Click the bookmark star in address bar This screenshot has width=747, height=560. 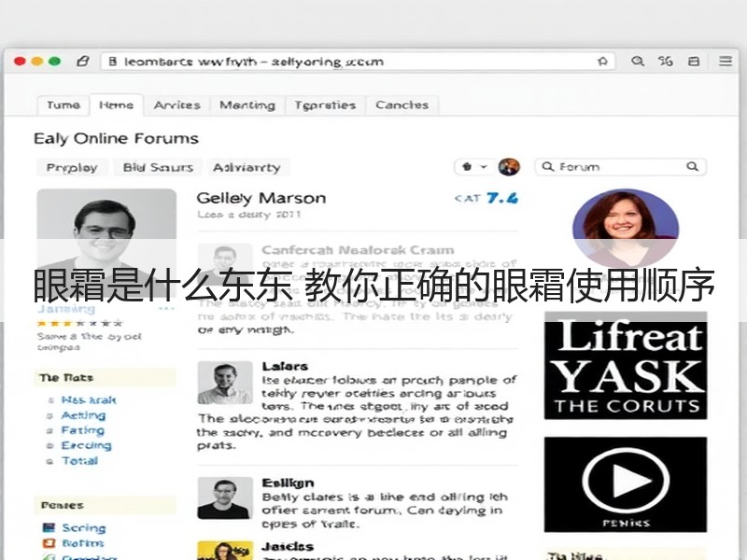pos(602,62)
